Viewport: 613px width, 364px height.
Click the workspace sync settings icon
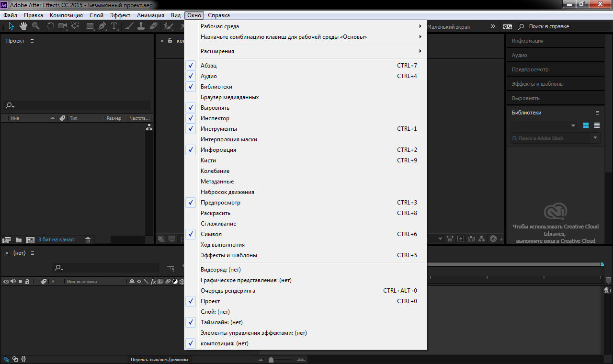click(x=507, y=27)
